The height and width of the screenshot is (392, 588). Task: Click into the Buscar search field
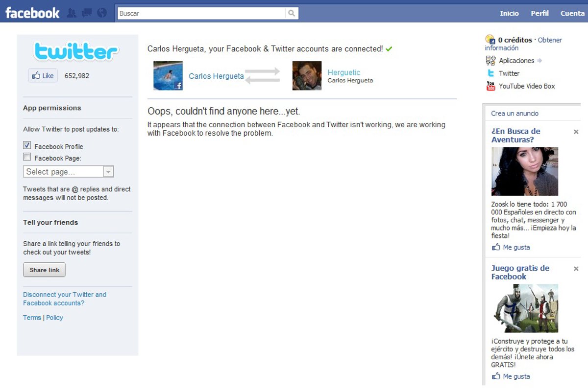coord(201,13)
